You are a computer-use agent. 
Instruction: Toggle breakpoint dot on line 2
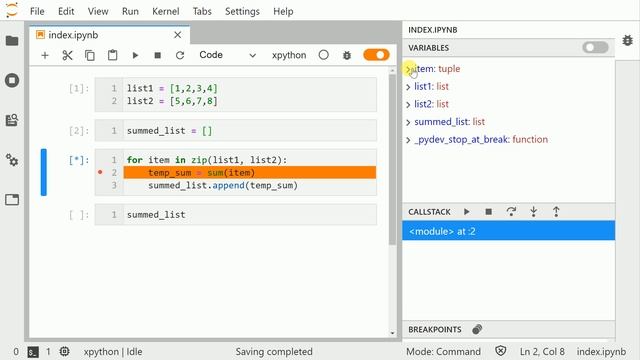pos(100,172)
